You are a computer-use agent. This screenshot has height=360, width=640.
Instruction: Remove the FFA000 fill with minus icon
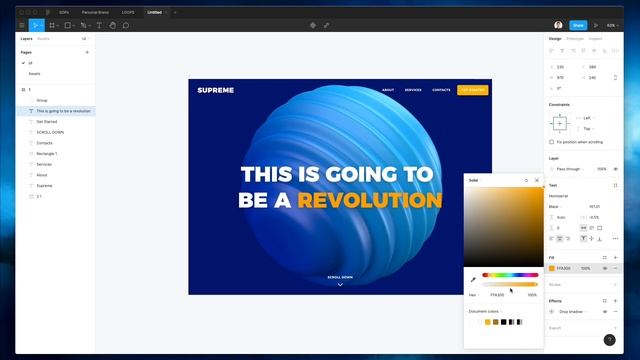616,268
